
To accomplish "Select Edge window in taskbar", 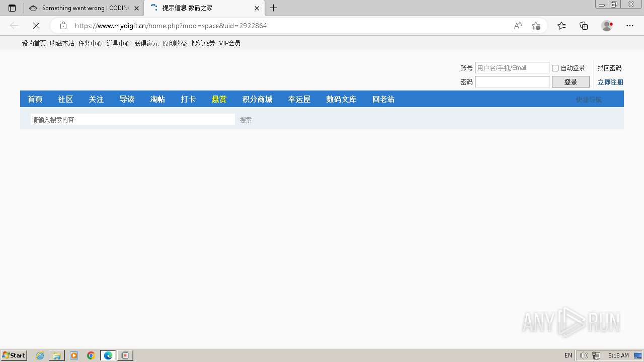I will tap(108, 355).
